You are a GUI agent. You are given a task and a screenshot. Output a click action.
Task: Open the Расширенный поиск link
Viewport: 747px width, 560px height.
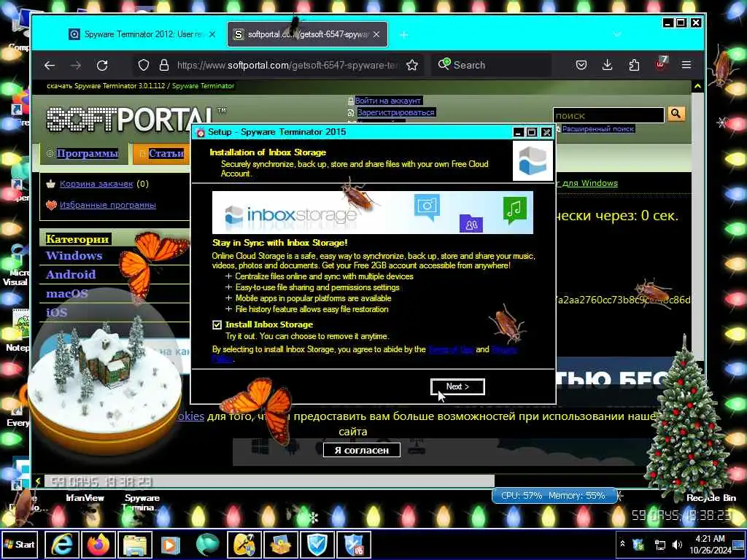(598, 128)
